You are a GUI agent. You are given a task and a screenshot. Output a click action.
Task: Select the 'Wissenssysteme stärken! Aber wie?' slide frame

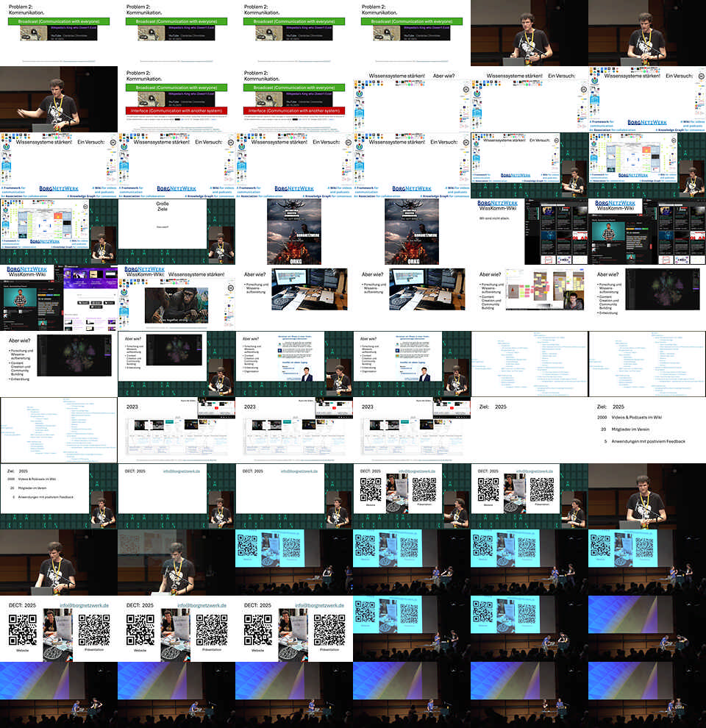point(412,99)
